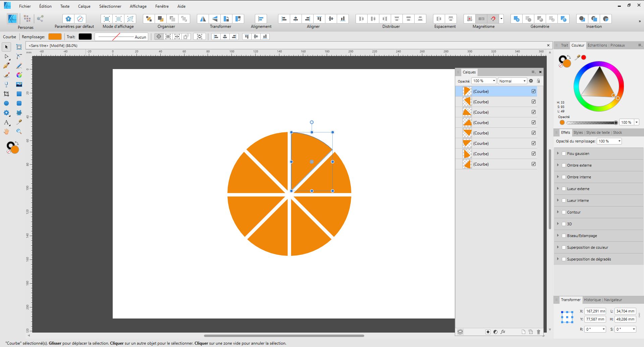The width and height of the screenshot is (644, 347).
Task: Enable the Ombre interne effect
Action: click(x=564, y=177)
